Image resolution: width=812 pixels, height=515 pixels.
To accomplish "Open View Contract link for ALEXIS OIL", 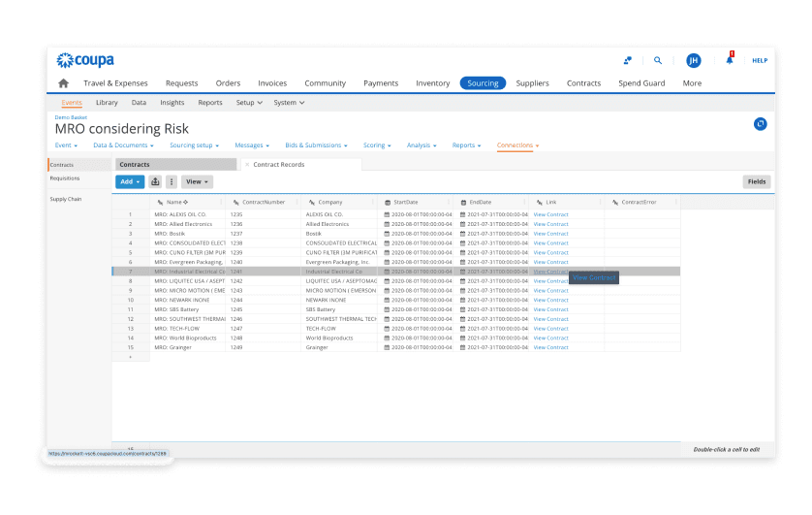I will (550, 214).
